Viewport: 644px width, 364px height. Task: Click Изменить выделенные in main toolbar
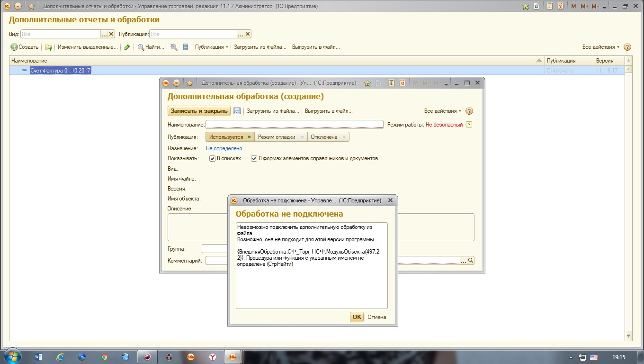pyautogui.click(x=88, y=47)
